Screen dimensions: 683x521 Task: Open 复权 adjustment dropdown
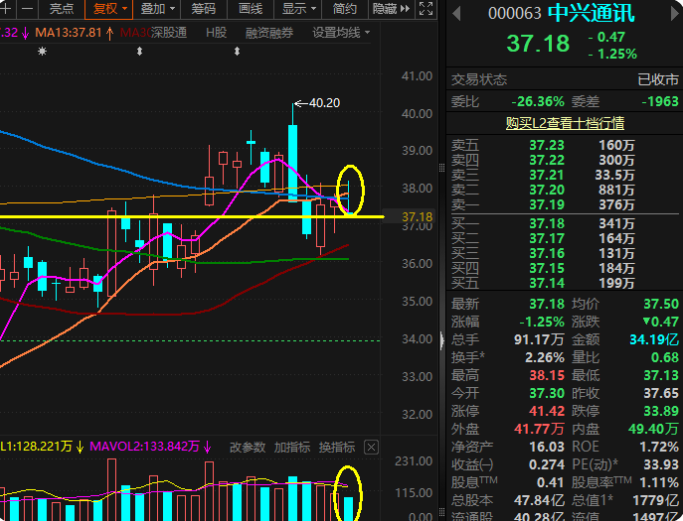point(109,9)
